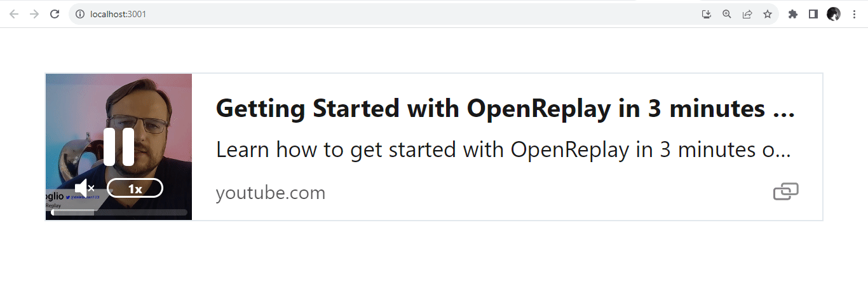Screen dimensions: 868x302
Task: Seek on the video progress bar
Action: (119, 212)
